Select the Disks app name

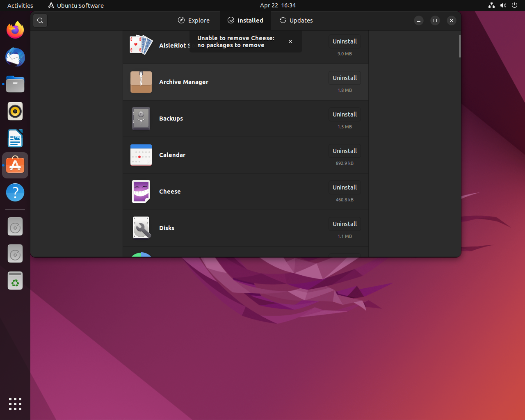[x=167, y=228]
